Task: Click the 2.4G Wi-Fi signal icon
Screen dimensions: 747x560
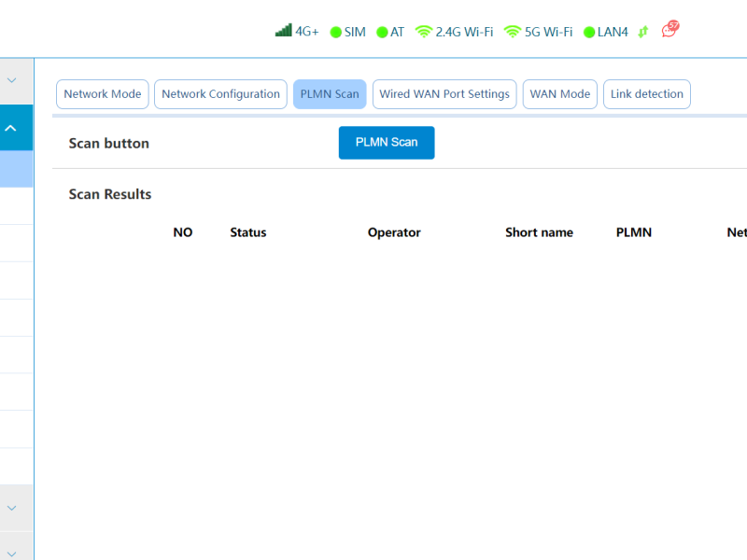Action: point(424,32)
